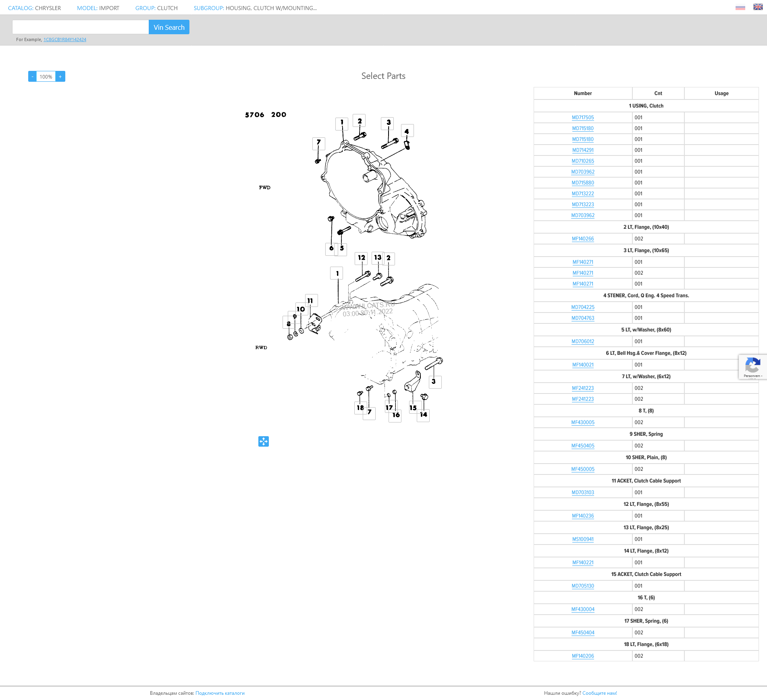This screenshot has width=767, height=700.
Task: Click callout 7 in the FWD diagram
Action: click(x=319, y=143)
